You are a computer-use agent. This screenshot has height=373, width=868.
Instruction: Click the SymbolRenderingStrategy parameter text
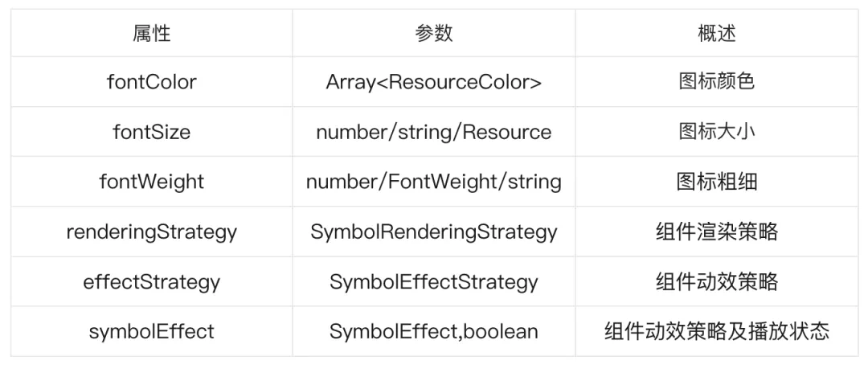point(434,232)
